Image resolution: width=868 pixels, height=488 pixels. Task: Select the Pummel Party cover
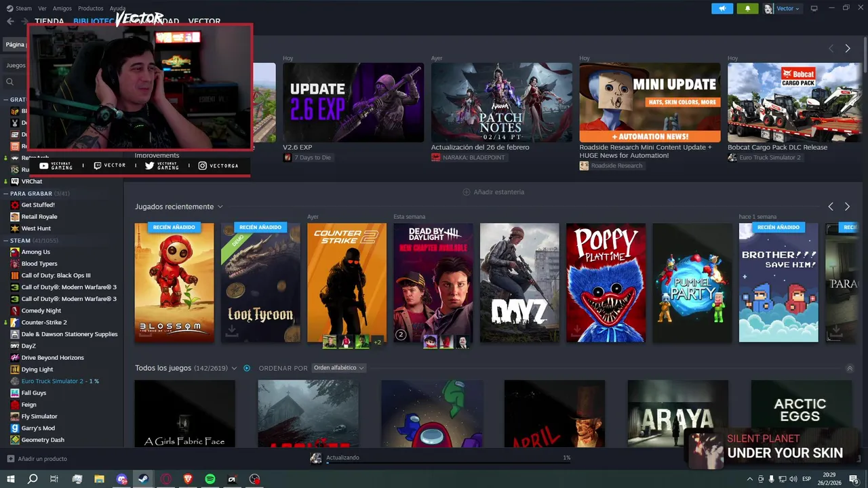pyautogui.click(x=692, y=283)
